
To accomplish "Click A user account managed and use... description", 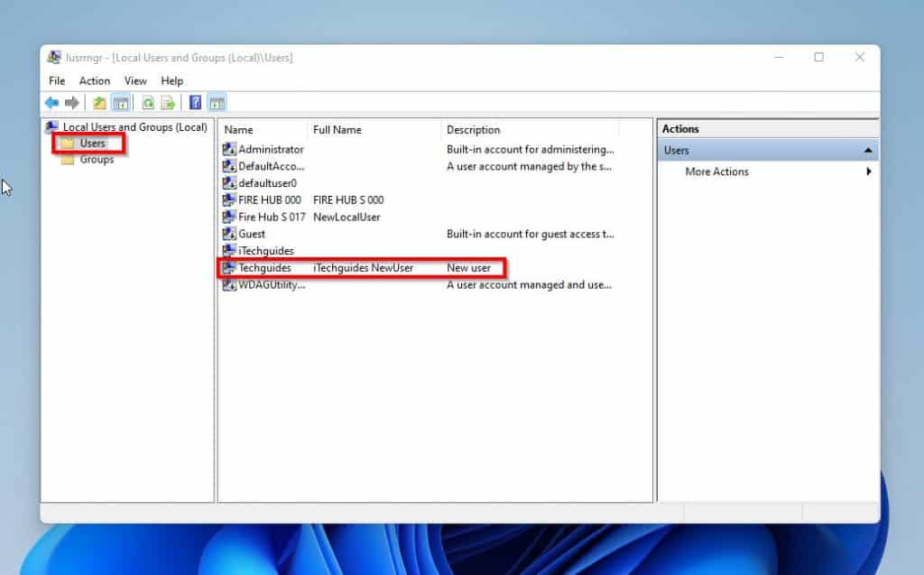I will point(529,285).
